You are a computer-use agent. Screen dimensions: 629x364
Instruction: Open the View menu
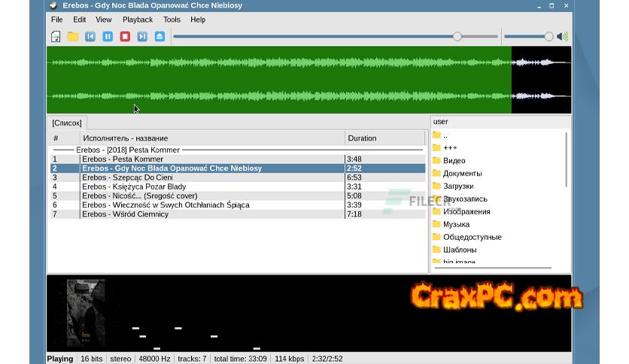[x=104, y=20]
